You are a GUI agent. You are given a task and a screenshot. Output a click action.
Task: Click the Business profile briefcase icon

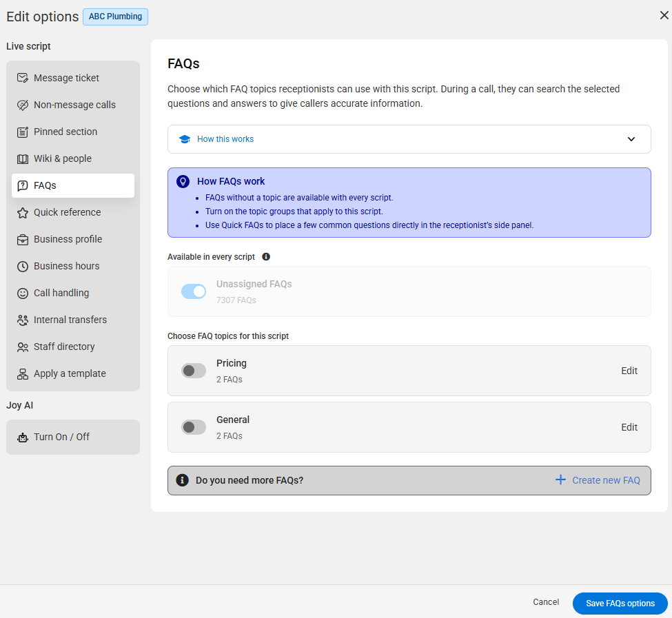tap(22, 239)
